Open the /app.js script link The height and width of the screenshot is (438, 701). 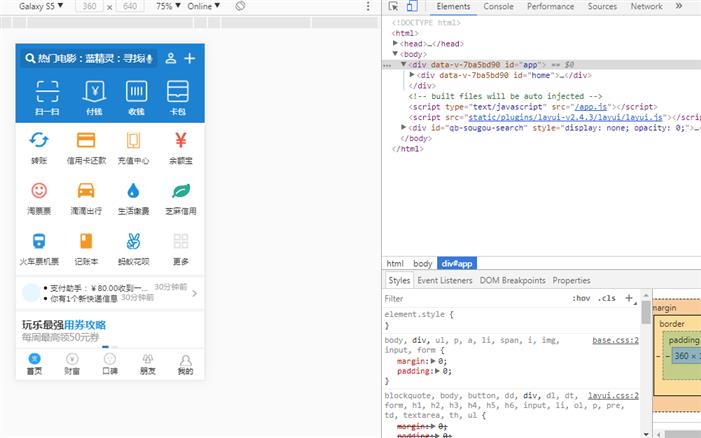coord(591,107)
